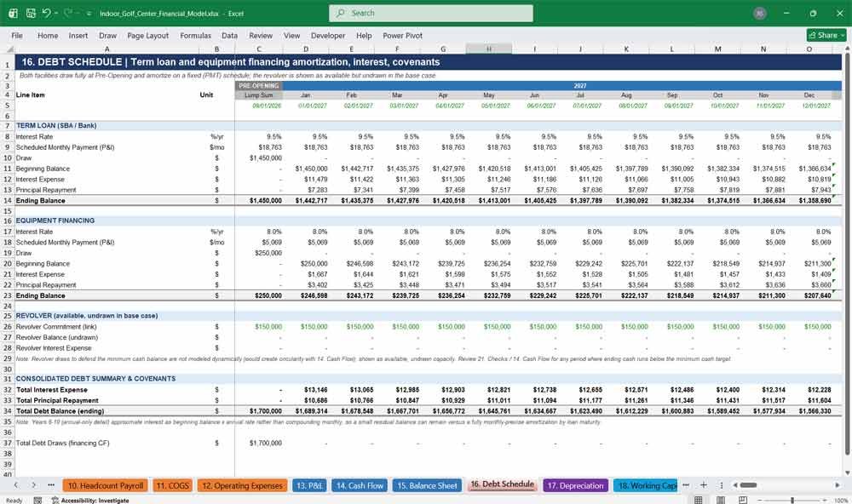Select the row 14 header
The height and width of the screenshot is (504, 852).
pyautogui.click(x=8, y=200)
